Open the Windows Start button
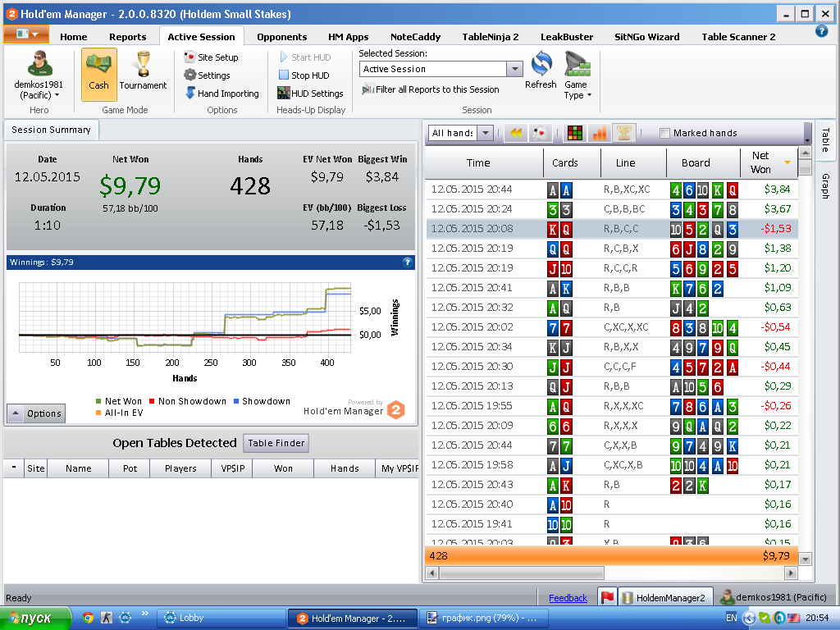The image size is (840, 630). point(35,619)
